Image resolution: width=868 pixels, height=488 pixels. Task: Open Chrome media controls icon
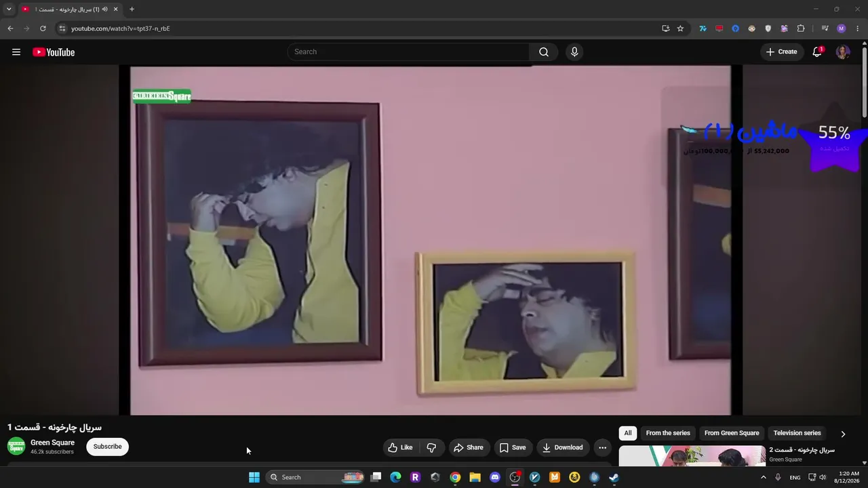825,28
